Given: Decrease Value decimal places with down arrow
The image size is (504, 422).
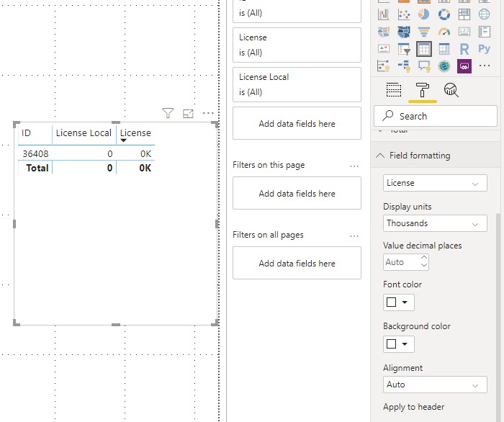Looking at the screenshot, I should pyautogui.click(x=424, y=266).
